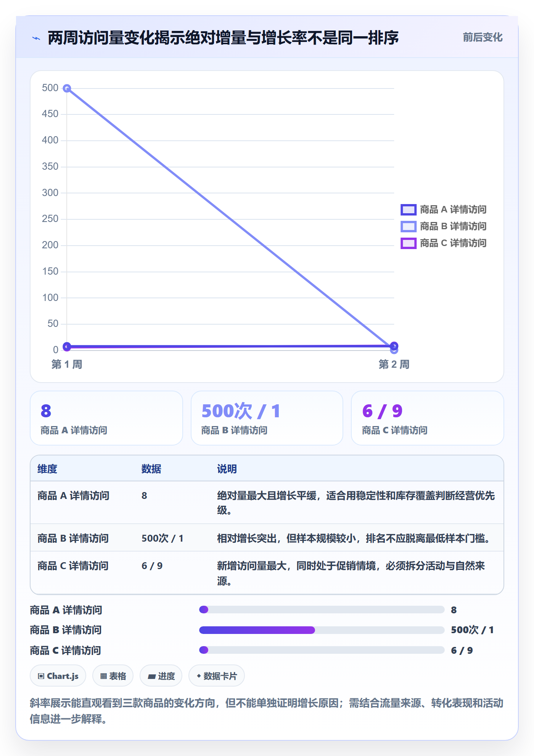Image resolution: width=534 pixels, height=756 pixels.
Task: Click the bar icon in 进度 tag
Action: [x=152, y=677]
